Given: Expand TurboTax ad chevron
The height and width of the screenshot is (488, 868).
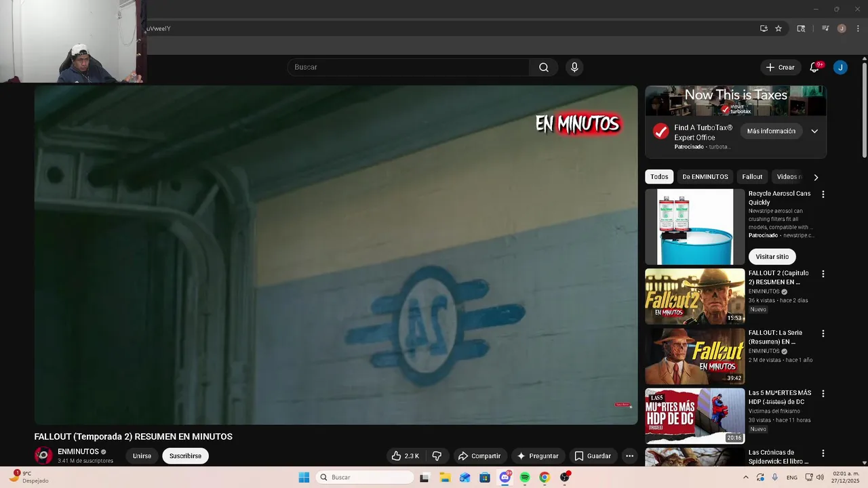Looking at the screenshot, I should 814,131.
